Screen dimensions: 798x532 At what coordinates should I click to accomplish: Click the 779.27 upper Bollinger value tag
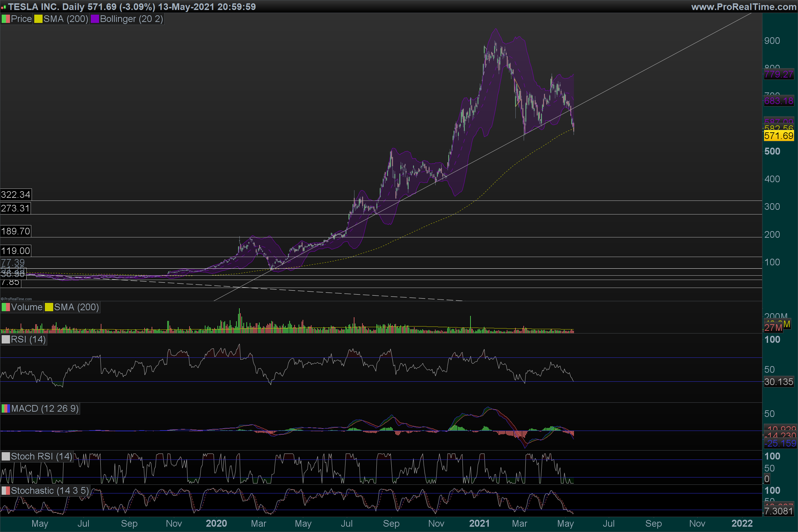[779, 74]
